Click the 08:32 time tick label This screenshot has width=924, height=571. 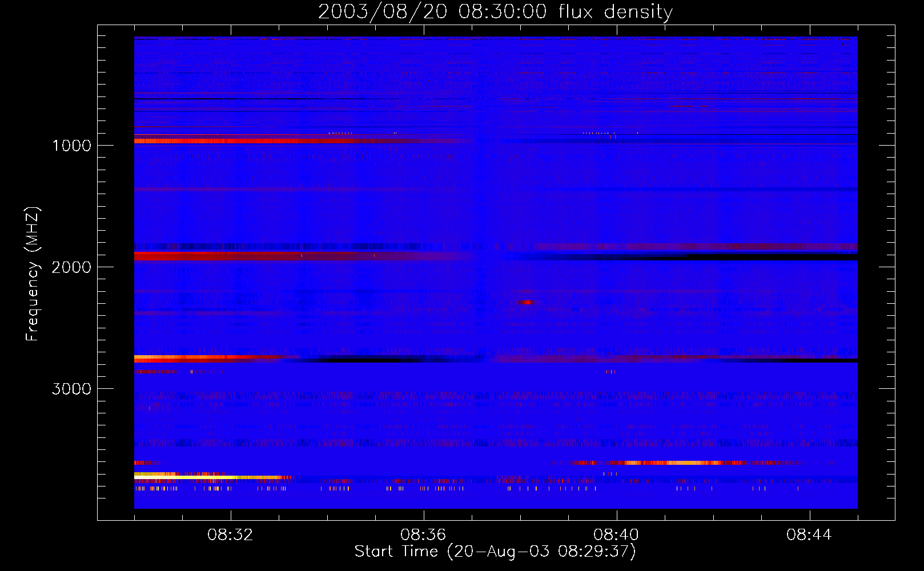pyautogui.click(x=230, y=535)
